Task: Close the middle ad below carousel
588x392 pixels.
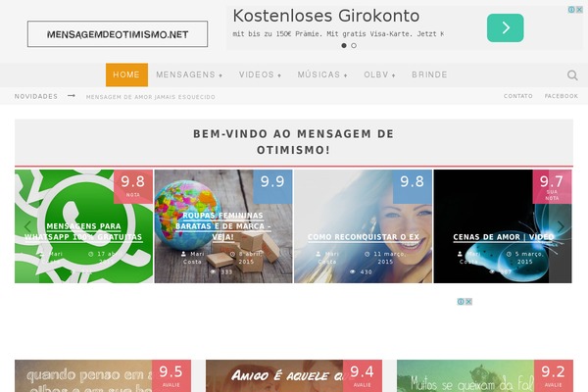Action: tap(468, 302)
